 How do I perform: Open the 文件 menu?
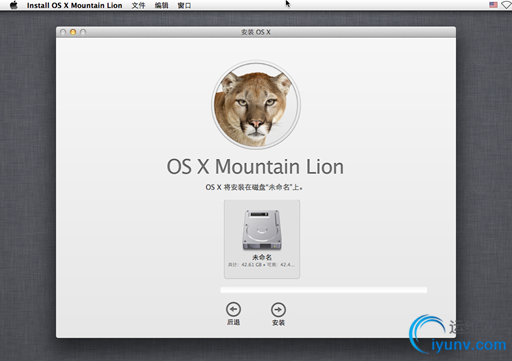tap(138, 5)
